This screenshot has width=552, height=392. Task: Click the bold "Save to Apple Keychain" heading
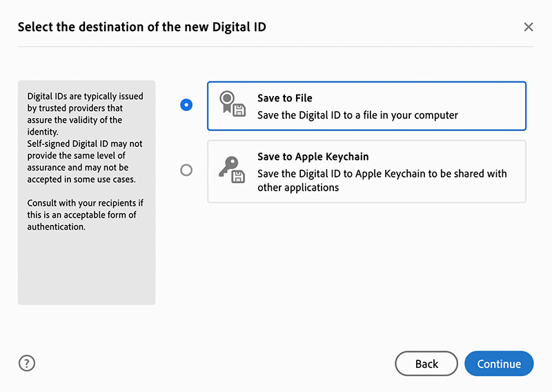tap(313, 157)
